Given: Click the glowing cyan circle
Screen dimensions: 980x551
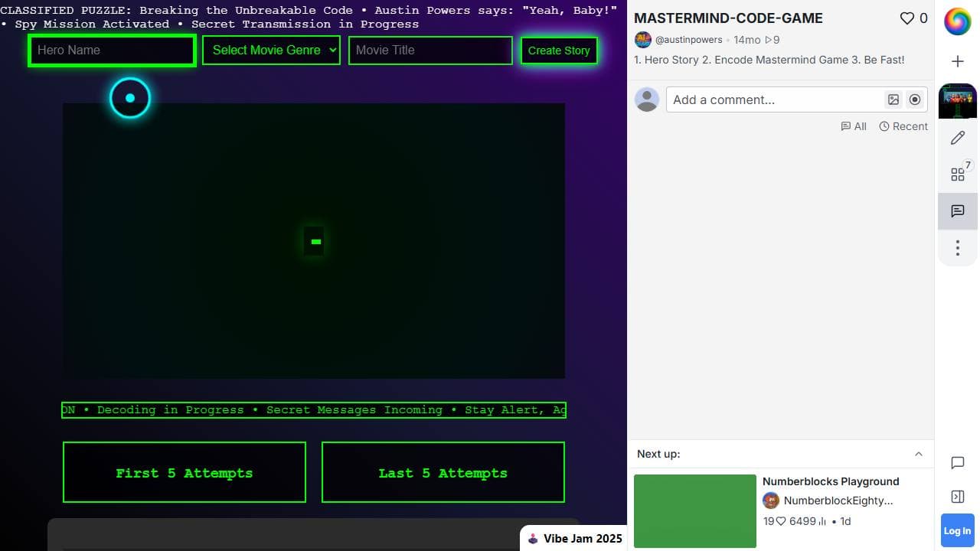Looking at the screenshot, I should click(130, 98).
